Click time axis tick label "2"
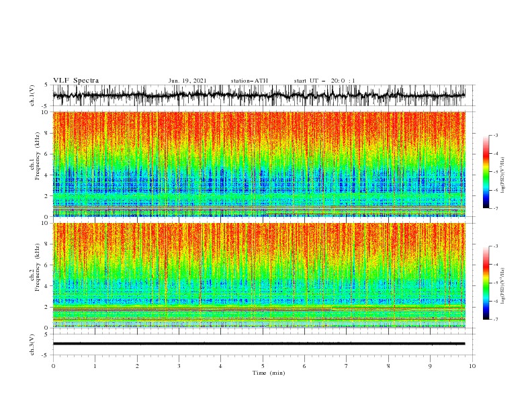Viewport: 532px width, 411px height. (x=137, y=366)
